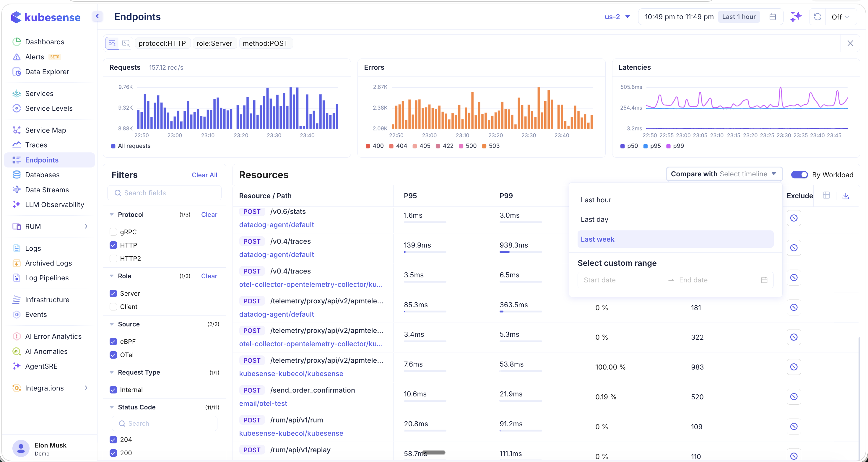Toggle the By Workload switch
Screen dimensions: 868x462
point(799,175)
